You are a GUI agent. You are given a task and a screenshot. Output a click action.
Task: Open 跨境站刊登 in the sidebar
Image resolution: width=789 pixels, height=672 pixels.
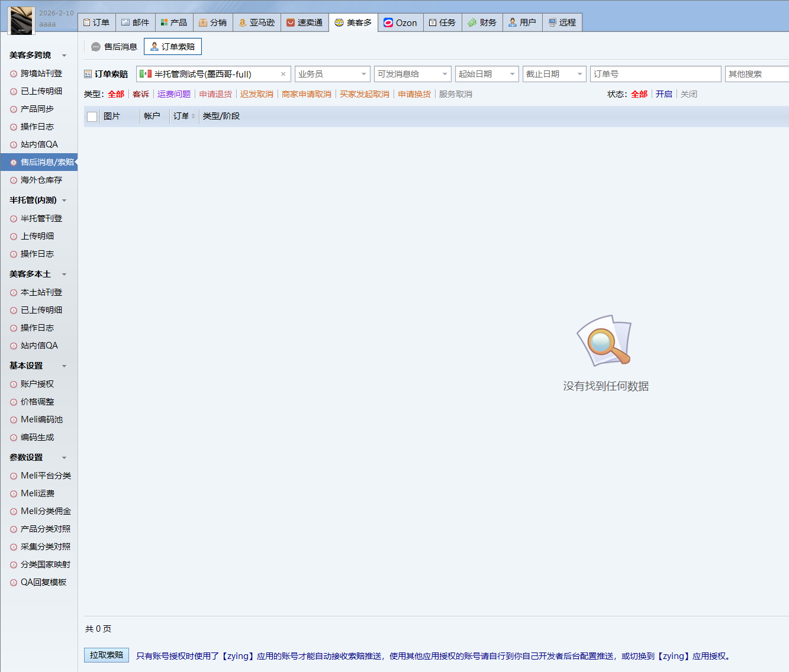(x=41, y=73)
